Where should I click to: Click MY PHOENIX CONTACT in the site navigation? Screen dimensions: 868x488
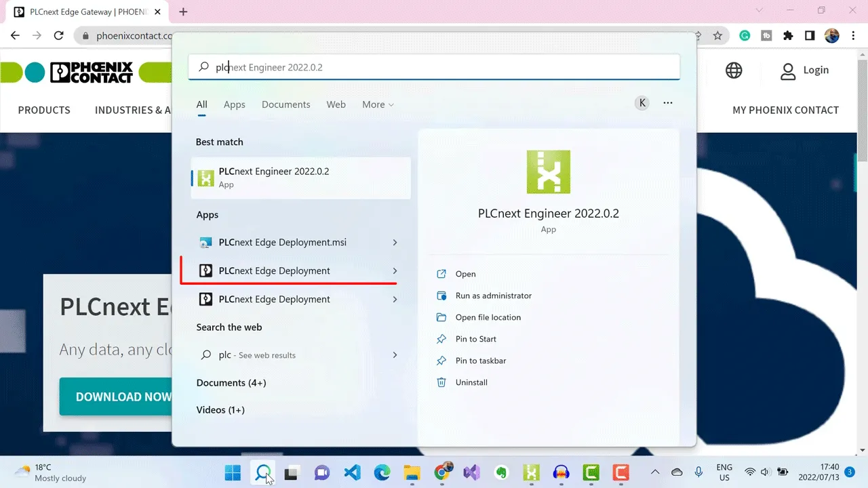pyautogui.click(x=786, y=110)
